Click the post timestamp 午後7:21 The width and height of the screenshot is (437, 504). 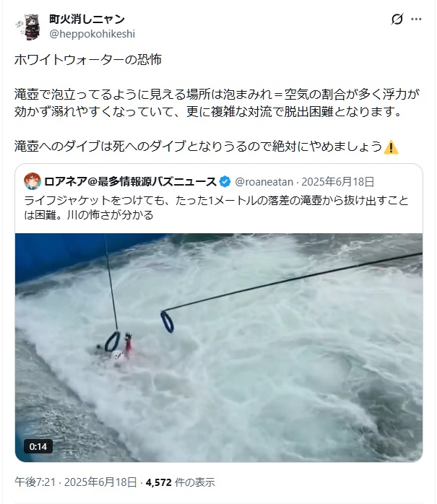pos(35,482)
